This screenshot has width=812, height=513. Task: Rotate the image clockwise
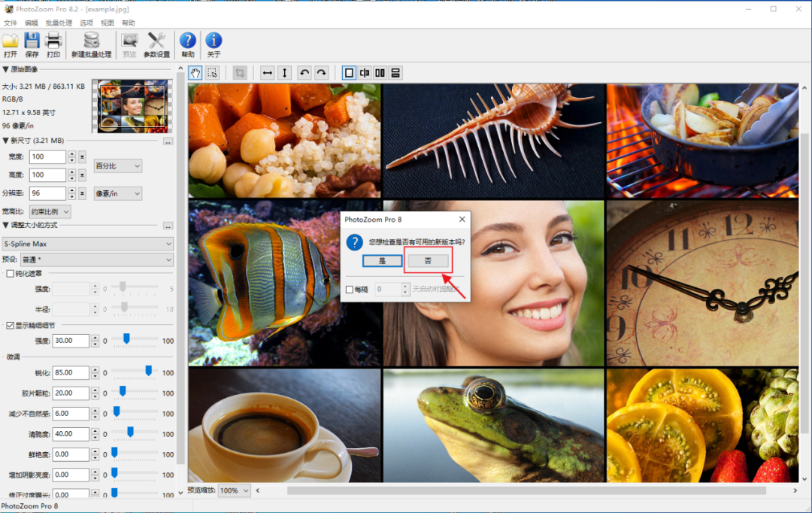pyautogui.click(x=322, y=73)
